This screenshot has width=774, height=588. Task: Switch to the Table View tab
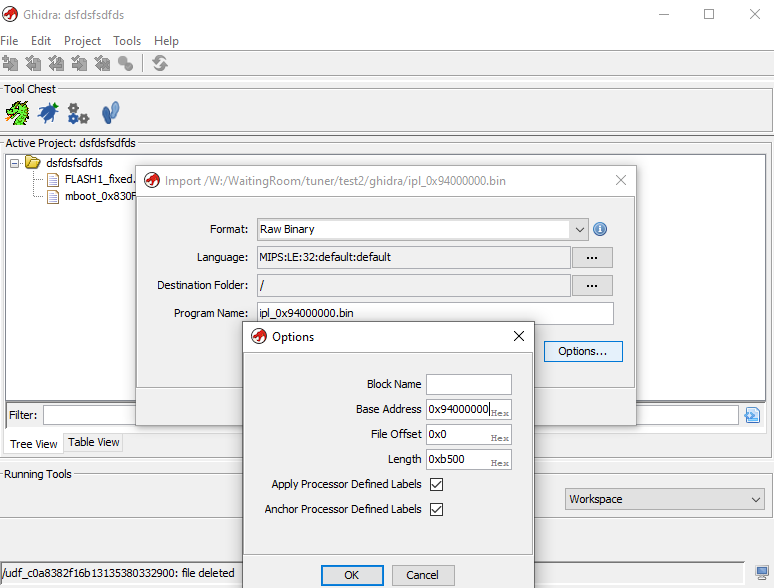[94, 442]
